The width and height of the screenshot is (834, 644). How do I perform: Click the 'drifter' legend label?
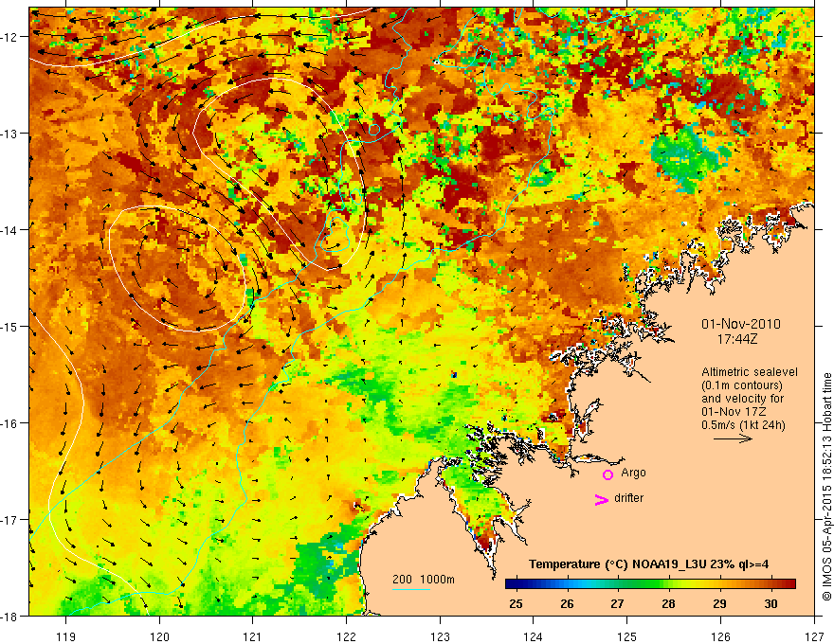point(628,498)
